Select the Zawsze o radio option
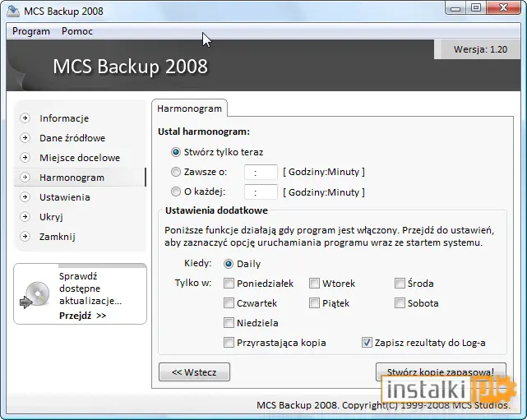 (x=175, y=172)
